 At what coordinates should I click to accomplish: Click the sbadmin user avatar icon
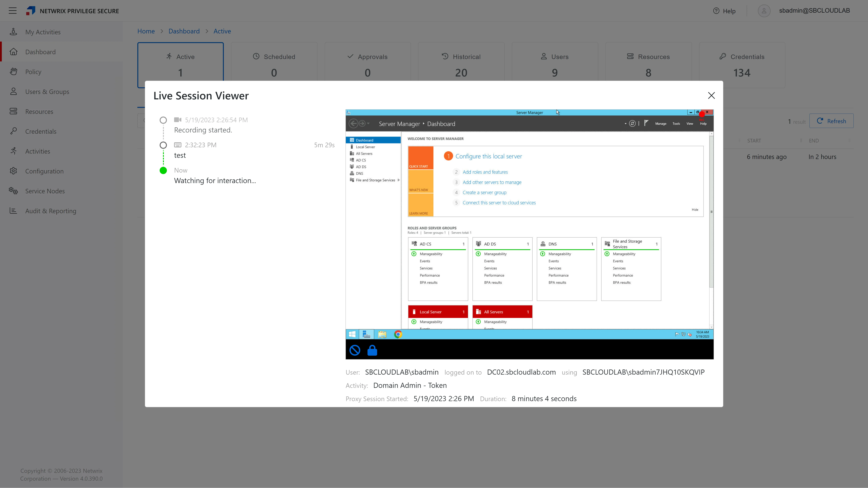click(764, 11)
